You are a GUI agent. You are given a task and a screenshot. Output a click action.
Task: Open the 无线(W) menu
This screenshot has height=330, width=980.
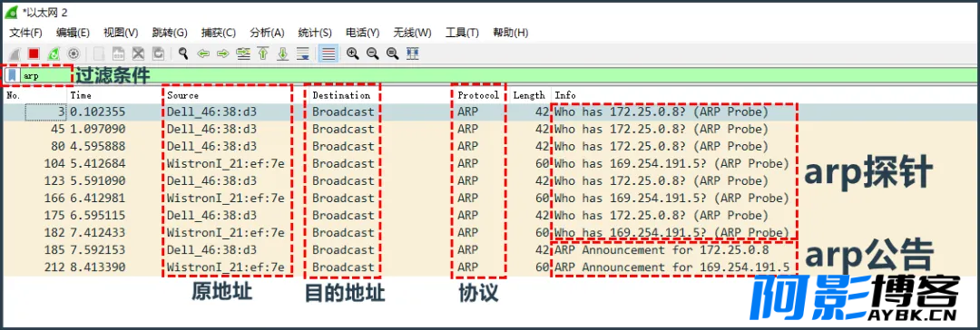(412, 33)
